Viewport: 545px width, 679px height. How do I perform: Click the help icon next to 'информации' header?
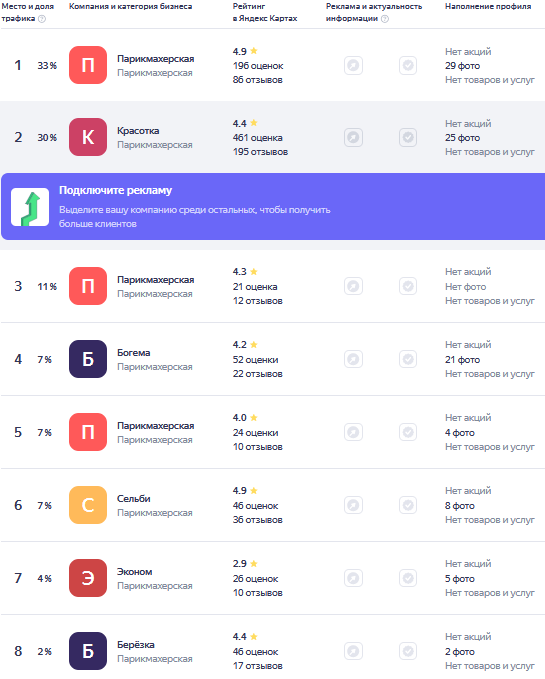pyautogui.click(x=385, y=19)
